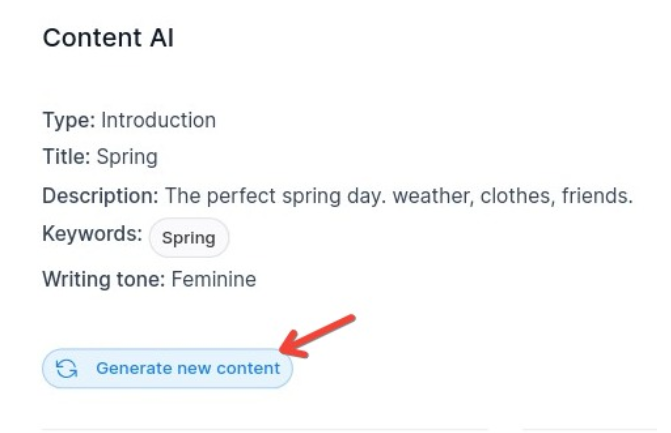Click the Spring title value text
Viewport: 671px width, 433px height.
(x=127, y=158)
